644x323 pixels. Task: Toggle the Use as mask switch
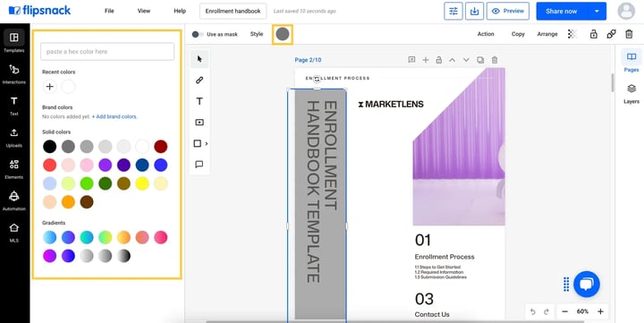coord(197,35)
